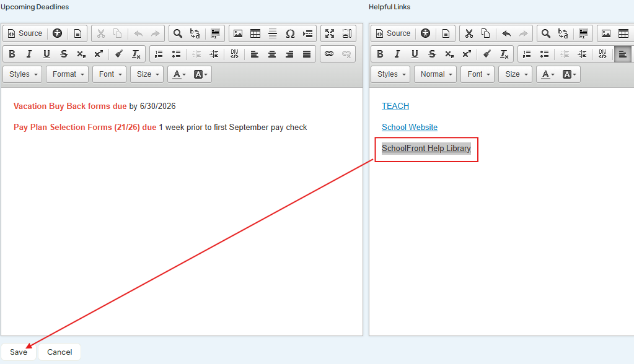Open Format dropdown in Upcoming Deadlines editor
This screenshot has width=634, height=364.
(67, 74)
